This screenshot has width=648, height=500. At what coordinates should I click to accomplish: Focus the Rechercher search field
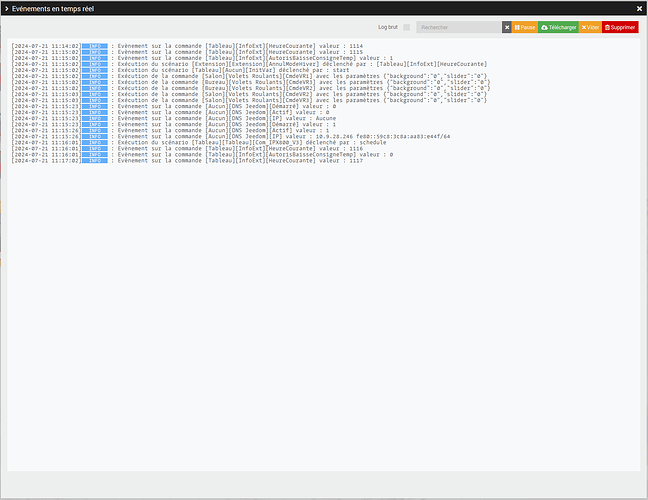tap(459, 27)
